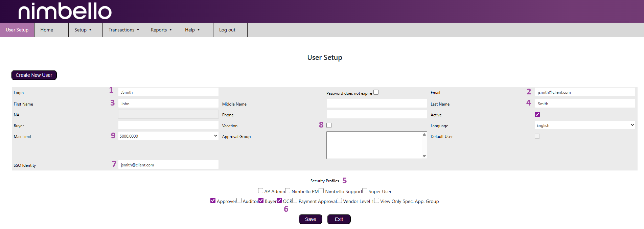Toggle the Vacation checkbox
Image resolution: width=644 pixels, height=229 pixels.
[329, 125]
